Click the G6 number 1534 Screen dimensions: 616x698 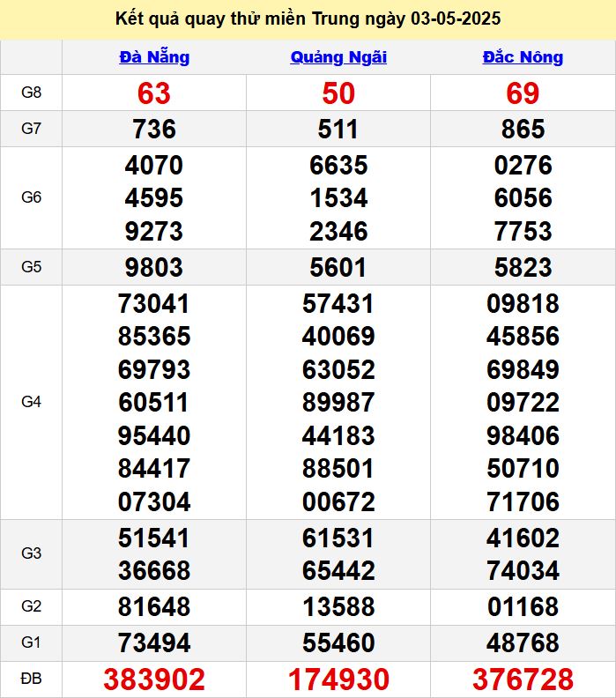pyautogui.click(x=338, y=197)
